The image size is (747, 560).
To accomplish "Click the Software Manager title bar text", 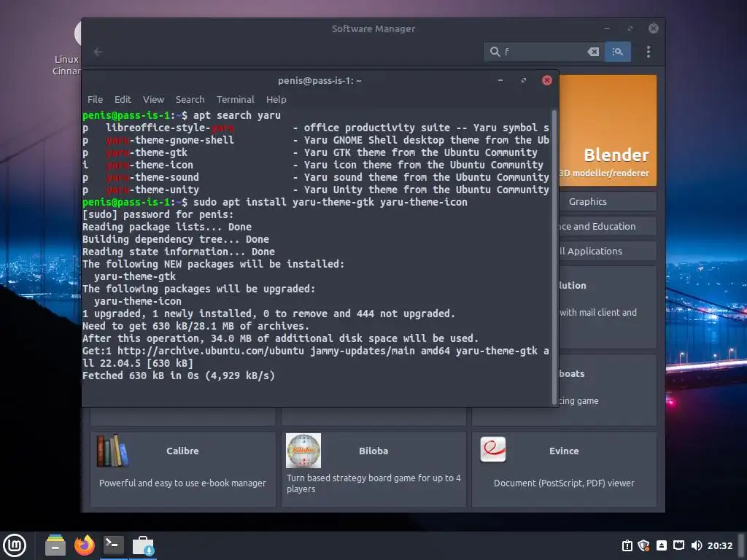I will pyautogui.click(x=373, y=28).
